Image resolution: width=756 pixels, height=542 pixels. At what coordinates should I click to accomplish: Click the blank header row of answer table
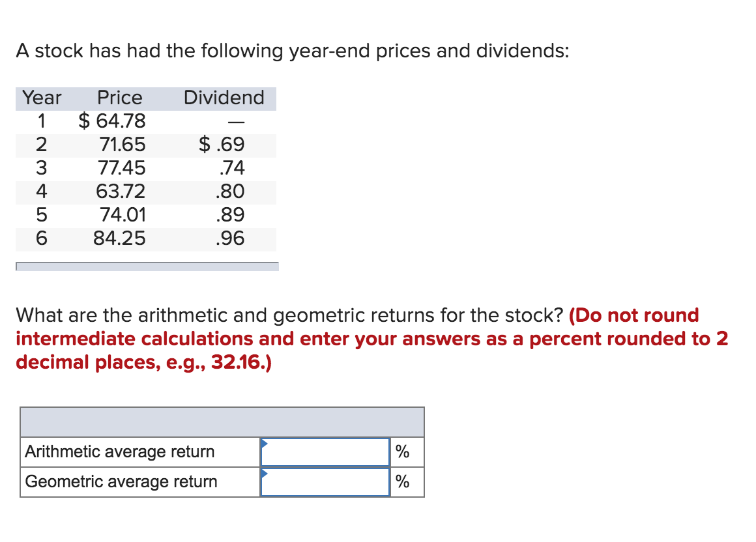tap(222, 422)
